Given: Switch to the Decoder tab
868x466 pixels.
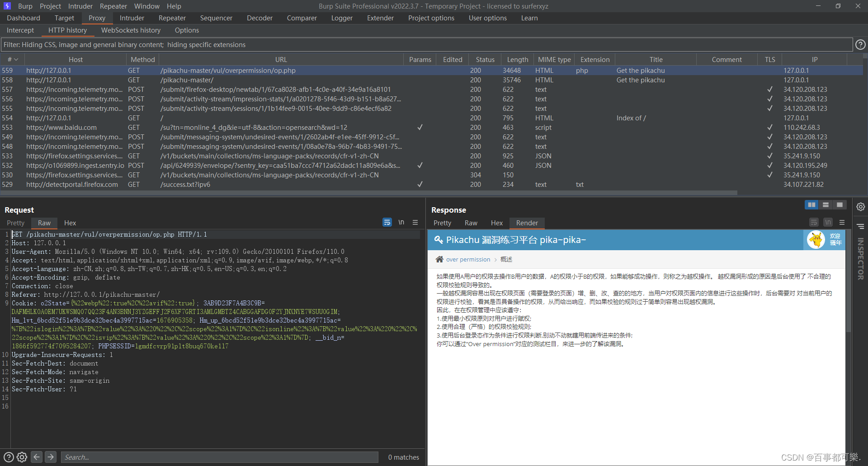Looking at the screenshot, I should pos(259,18).
